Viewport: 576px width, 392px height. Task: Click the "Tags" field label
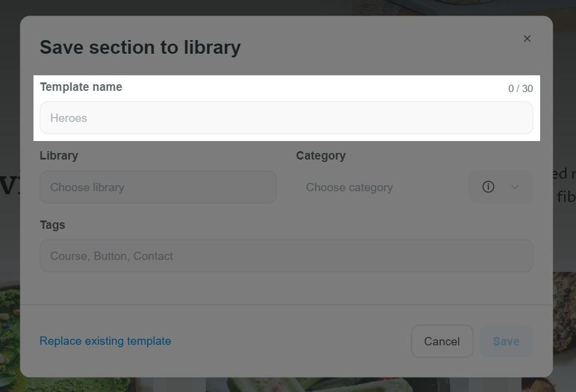click(53, 225)
